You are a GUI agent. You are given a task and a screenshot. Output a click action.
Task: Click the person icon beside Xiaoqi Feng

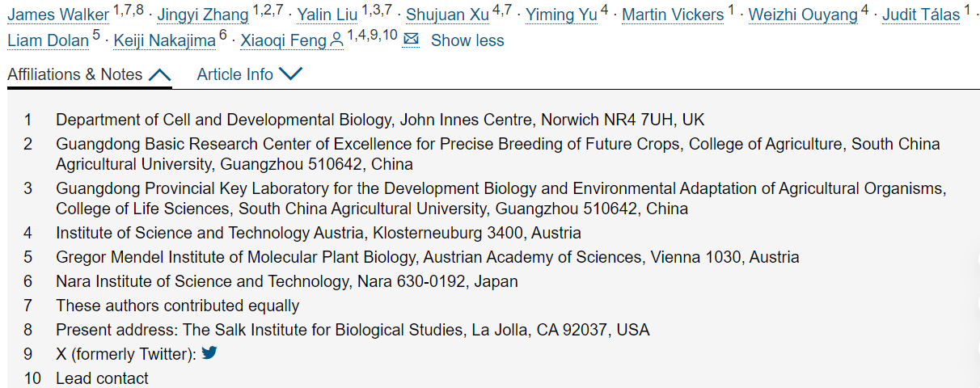click(336, 40)
